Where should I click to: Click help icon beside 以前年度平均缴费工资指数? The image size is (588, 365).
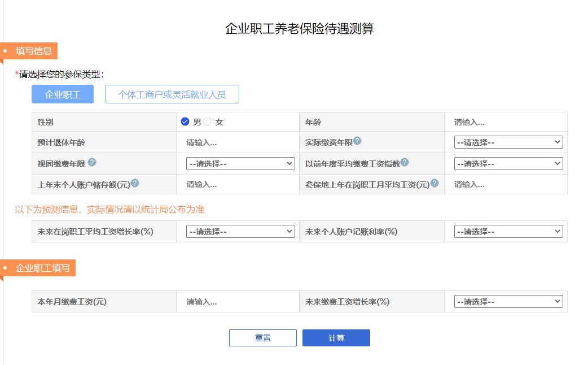(405, 163)
